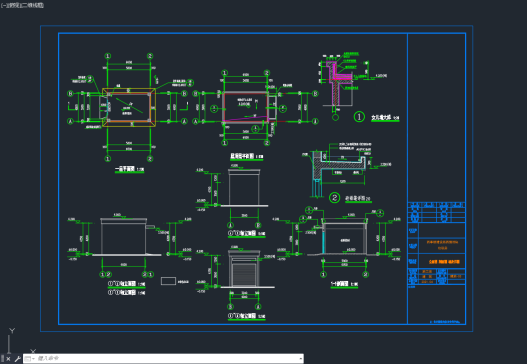Expand command history arrow at right end

tap(300, 359)
